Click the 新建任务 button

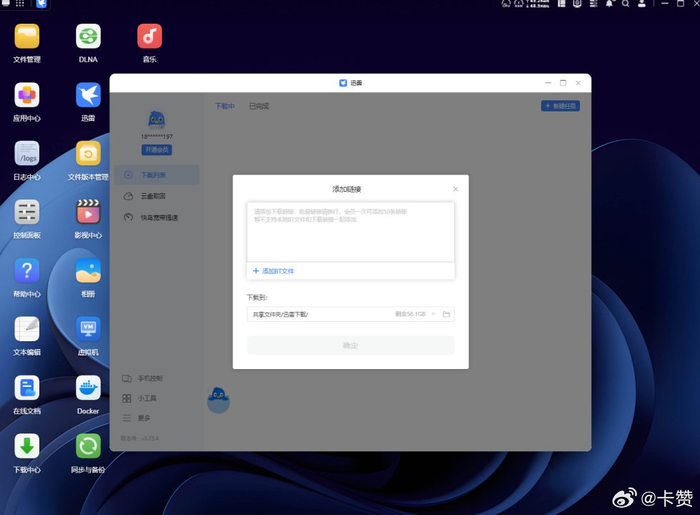(x=560, y=106)
